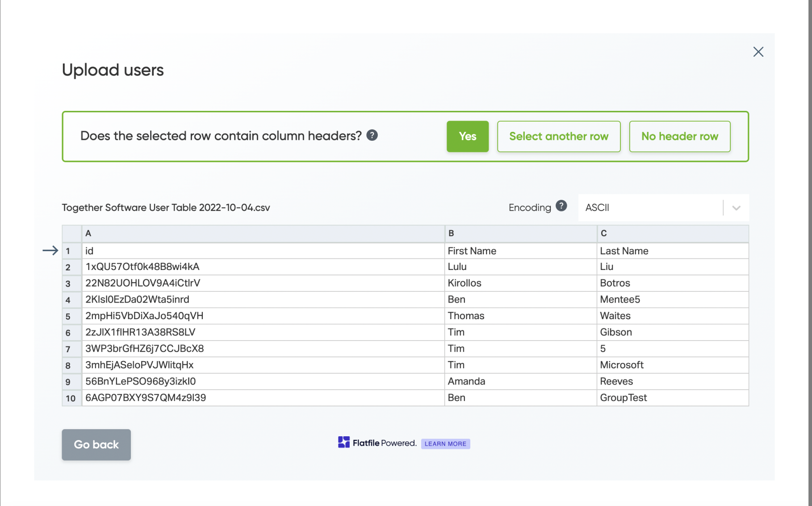The width and height of the screenshot is (812, 506).
Task: Click the 'id' header cell
Action: coord(263,251)
